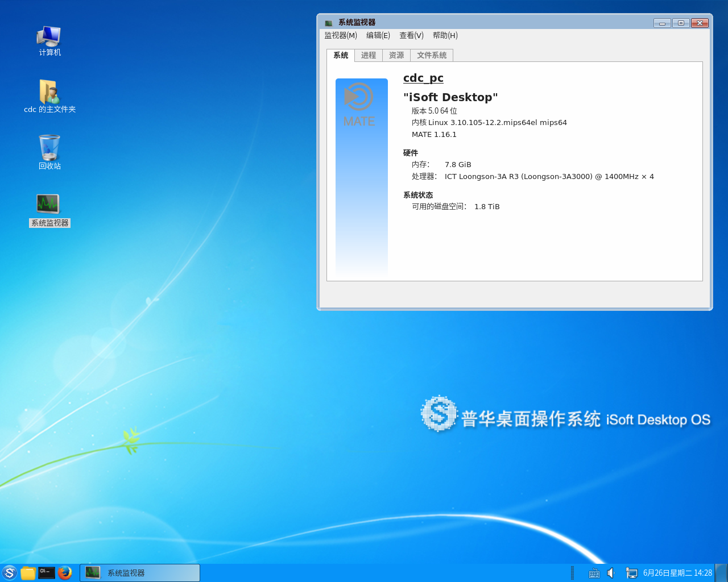Click the "iSoft Desktop" heading
Viewport: 728px width, 582px height.
[450, 97]
